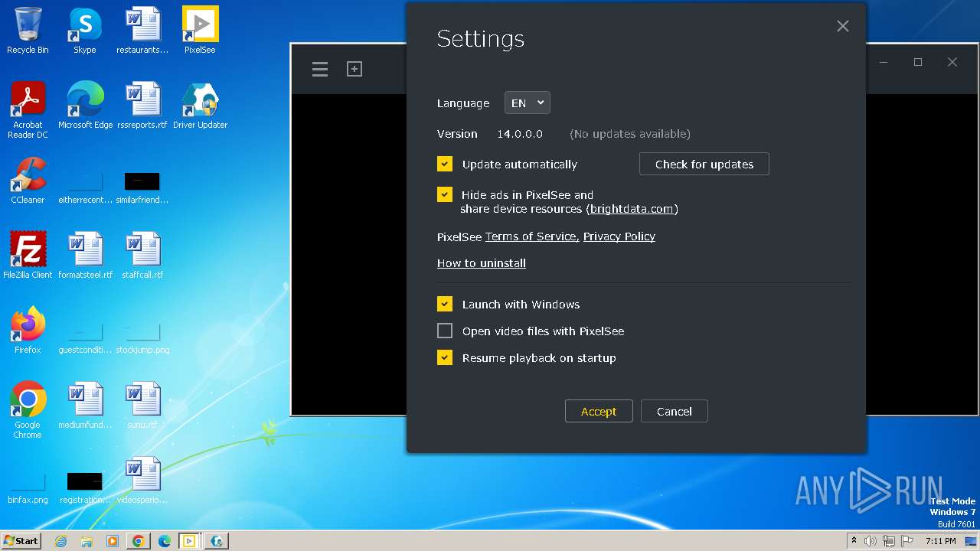Screen dimensions: 980x551
Task: Toggle Resume playback on startup checkbox
Action: (445, 357)
